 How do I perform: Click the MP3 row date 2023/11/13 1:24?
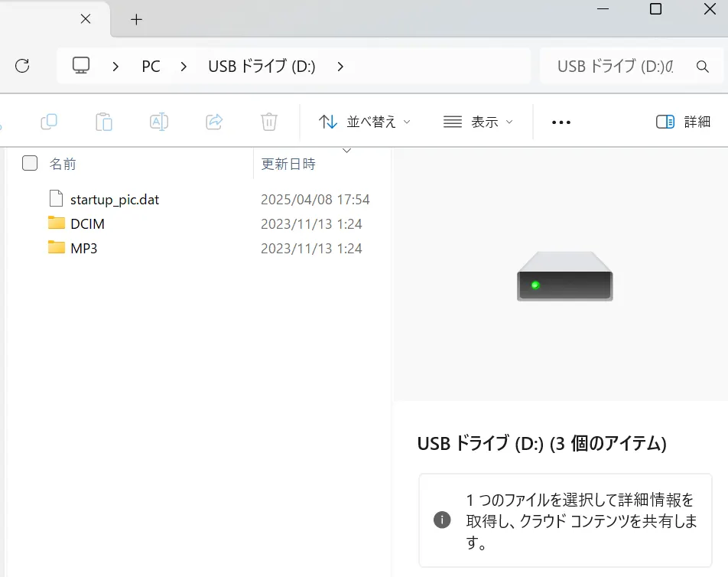(x=311, y=249)
